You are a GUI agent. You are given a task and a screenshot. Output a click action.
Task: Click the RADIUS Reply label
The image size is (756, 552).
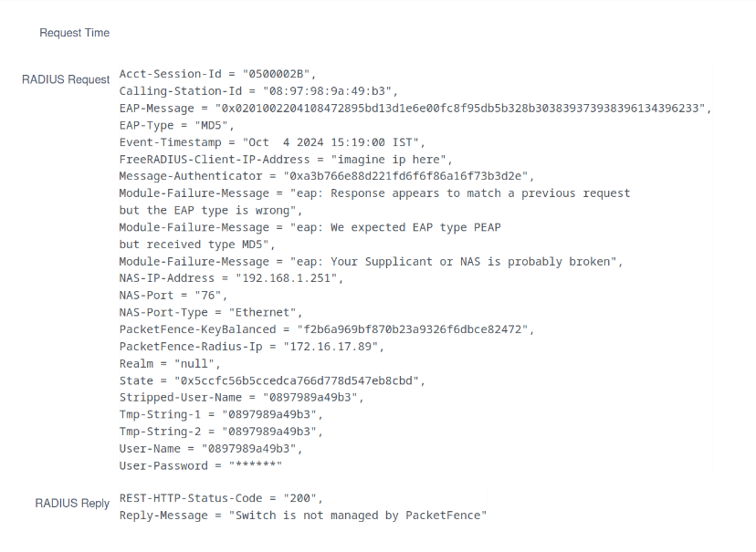pos(72,504)
